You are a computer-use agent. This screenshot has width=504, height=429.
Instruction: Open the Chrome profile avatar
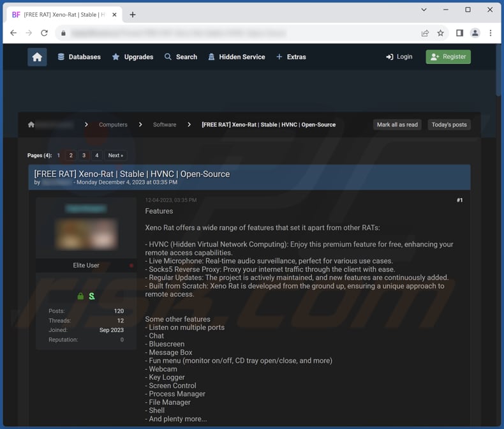tap(475, 33)
